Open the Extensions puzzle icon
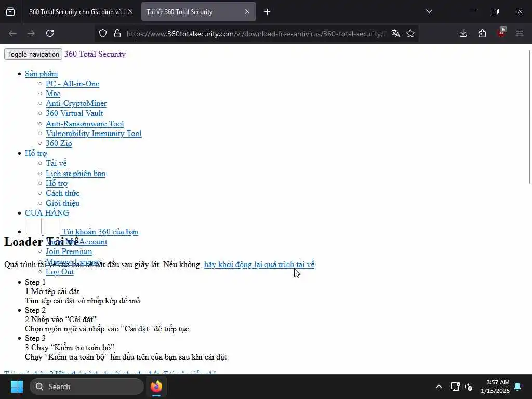 [482, 33]
